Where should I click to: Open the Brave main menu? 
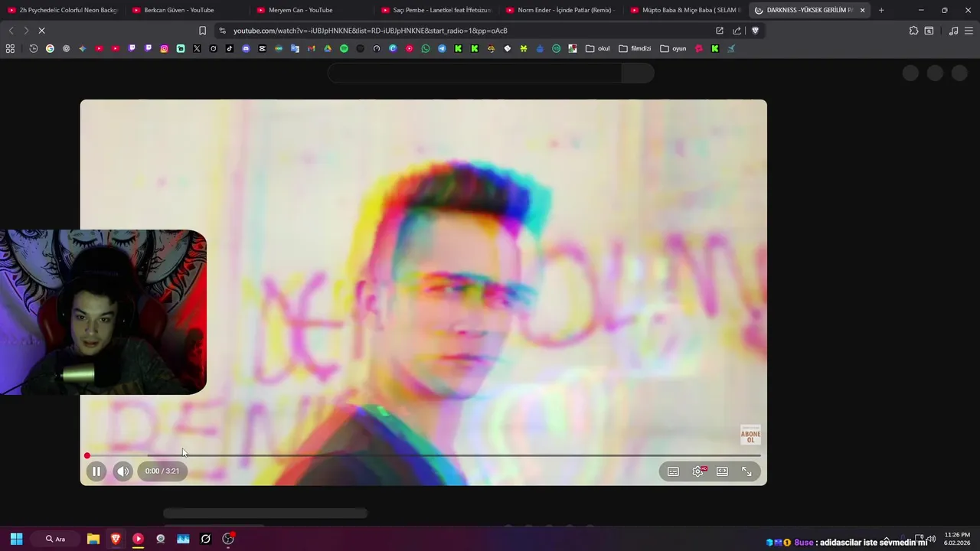tap(969, 31)
